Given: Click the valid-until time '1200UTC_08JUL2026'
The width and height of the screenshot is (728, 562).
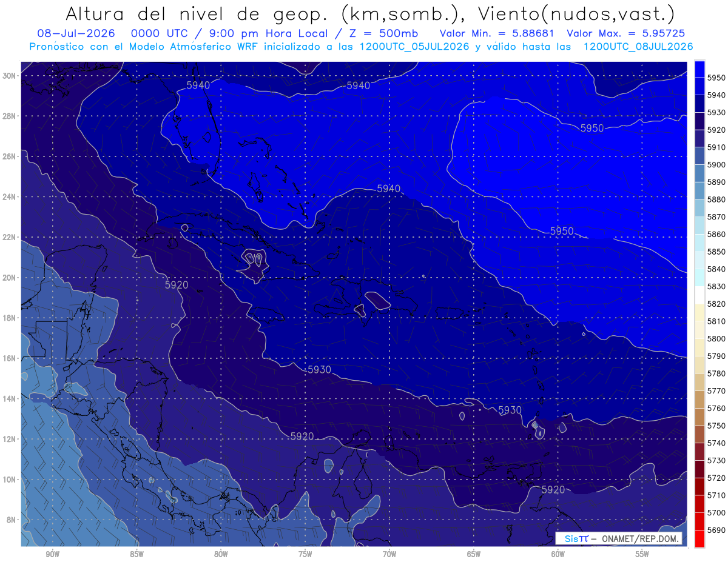Looking at the screenshot, I should (x=638, y=47).
